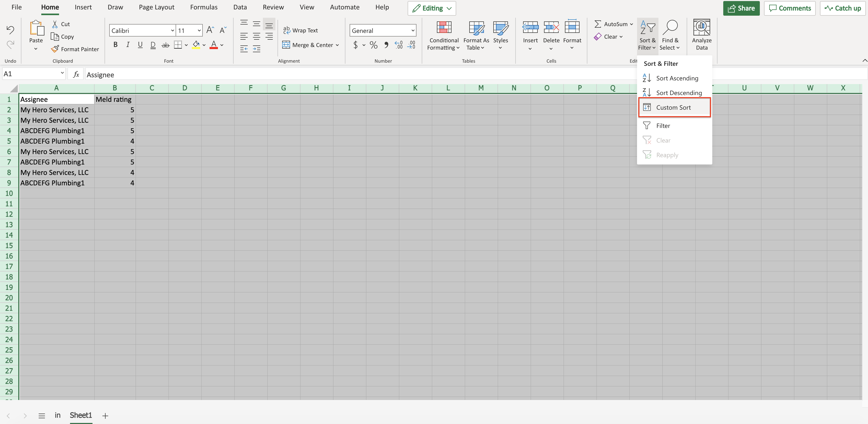Viewport: 868px width, 424px height.
Task: Toggle Wrap Text on selection
Action: tap(300, 30)
